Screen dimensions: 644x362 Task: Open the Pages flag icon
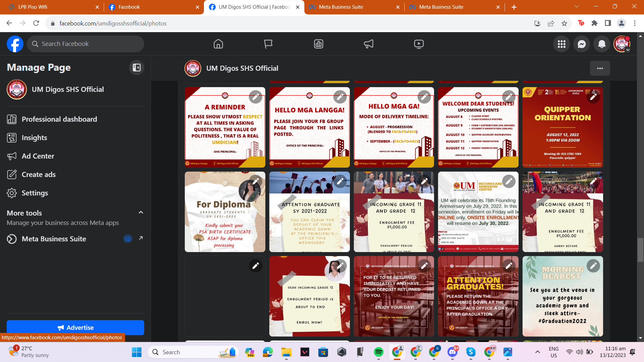click(x=268, y=44)
